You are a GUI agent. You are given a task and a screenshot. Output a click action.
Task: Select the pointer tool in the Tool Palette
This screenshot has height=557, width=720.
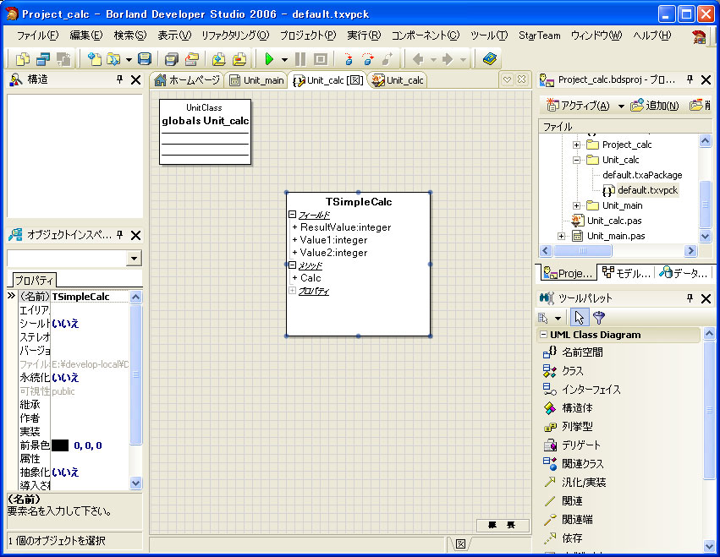click(x=579, y=317)
